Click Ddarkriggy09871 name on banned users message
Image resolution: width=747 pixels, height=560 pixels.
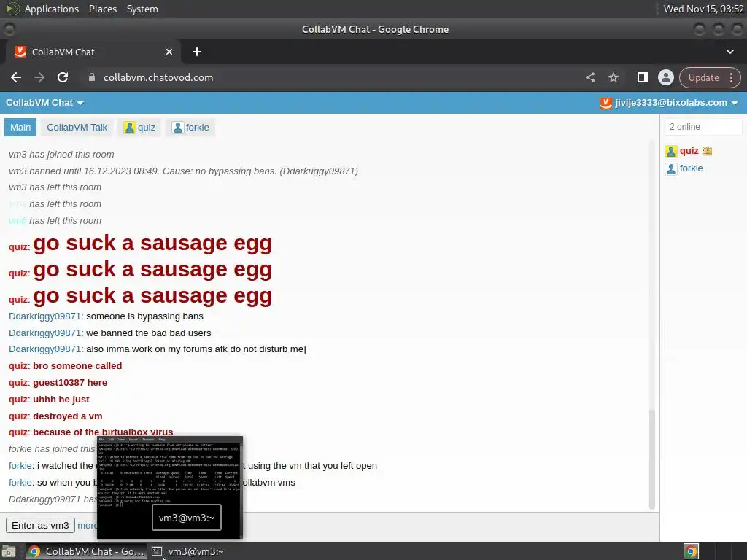click(44, 332)
